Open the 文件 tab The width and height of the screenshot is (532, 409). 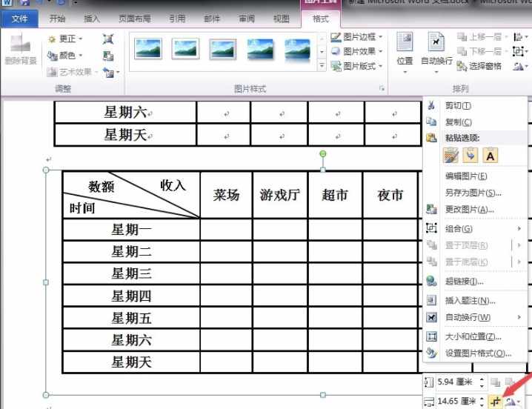coord(20,19)
